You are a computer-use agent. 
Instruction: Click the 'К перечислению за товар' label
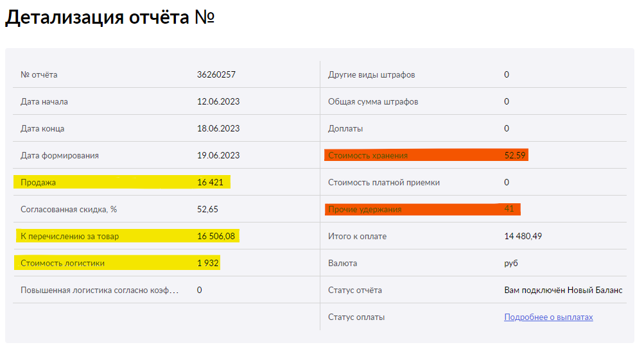[x=70, y=237]
